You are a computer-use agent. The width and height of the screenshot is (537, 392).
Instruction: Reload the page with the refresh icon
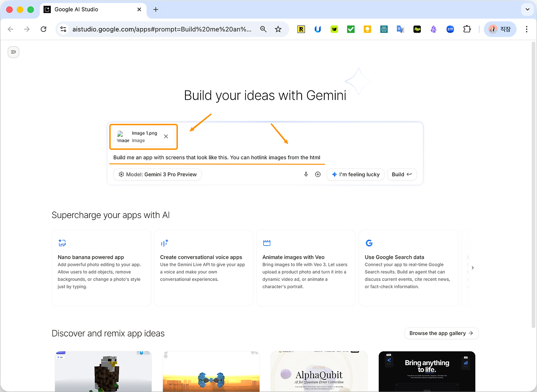(x=43, y=29)
